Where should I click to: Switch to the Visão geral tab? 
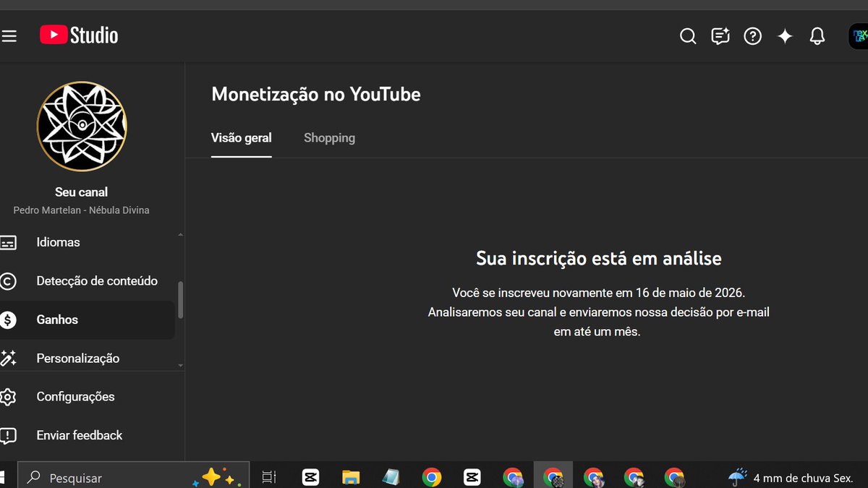[x=242, y=137]
